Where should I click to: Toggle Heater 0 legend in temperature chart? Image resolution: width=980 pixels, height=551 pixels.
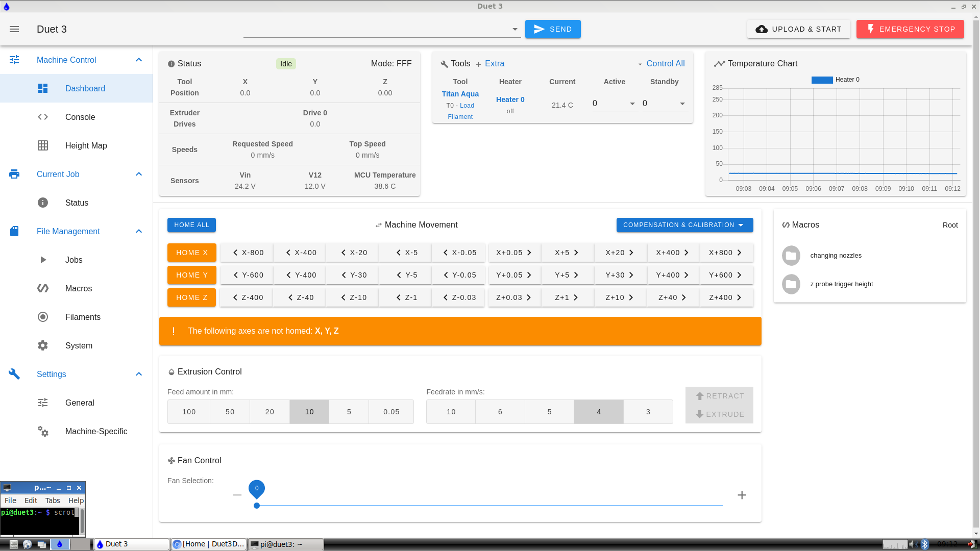click(x=836, y=80)
